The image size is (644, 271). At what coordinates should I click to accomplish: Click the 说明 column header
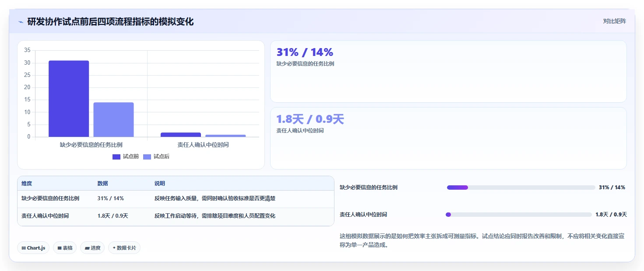click(x=160, y=184)
